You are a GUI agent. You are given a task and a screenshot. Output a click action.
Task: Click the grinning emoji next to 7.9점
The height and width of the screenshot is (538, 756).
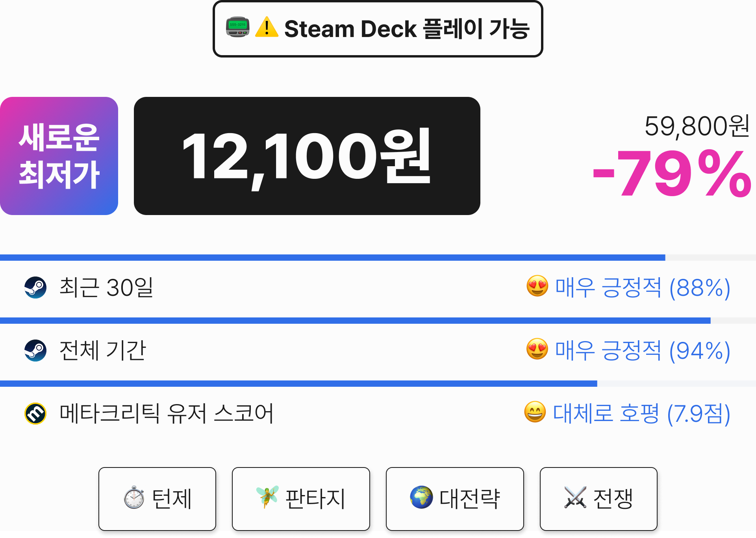[535, 412]
